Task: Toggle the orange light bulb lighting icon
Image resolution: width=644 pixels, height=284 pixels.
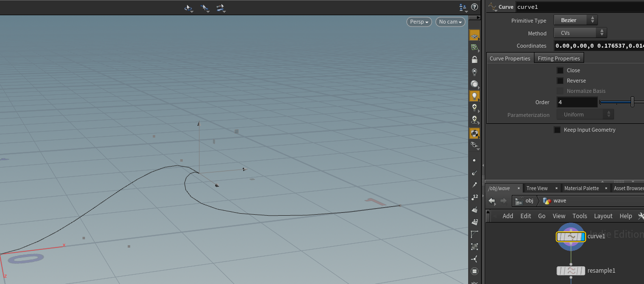Action: (475, 96)
